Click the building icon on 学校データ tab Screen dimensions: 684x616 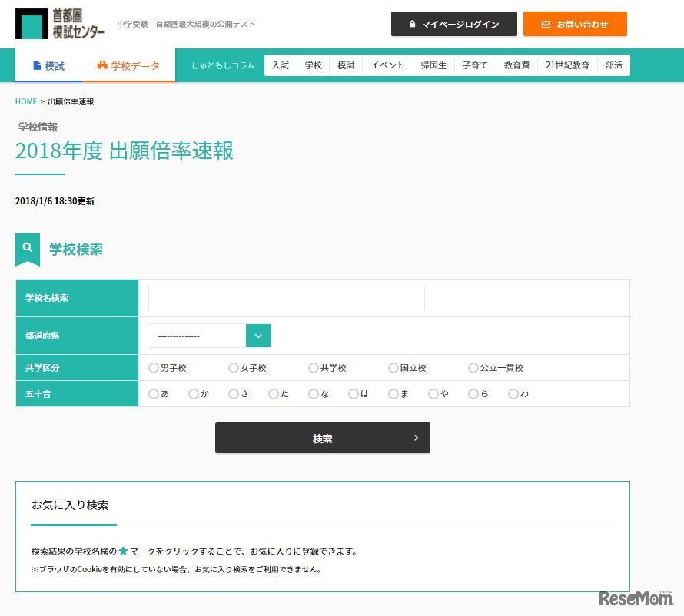click(x=101, y=66)
